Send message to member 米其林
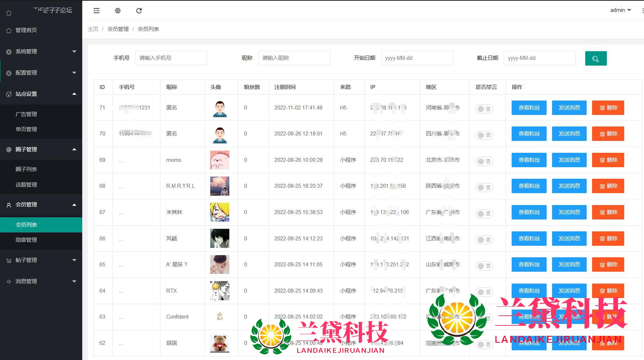The width and height of the screenshot is (644, 360). pyautogui.click(x=569, y=212)
